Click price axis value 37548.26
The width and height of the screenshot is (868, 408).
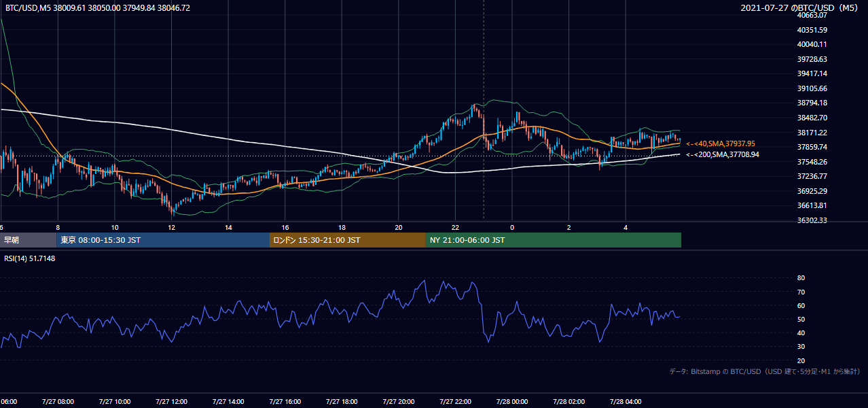812,162
